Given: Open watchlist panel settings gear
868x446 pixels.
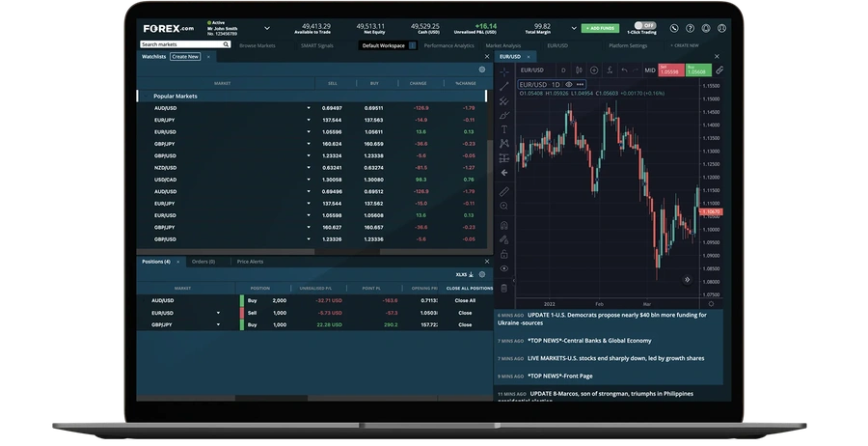Looking at the screenshot, I should tap(481, 70).
